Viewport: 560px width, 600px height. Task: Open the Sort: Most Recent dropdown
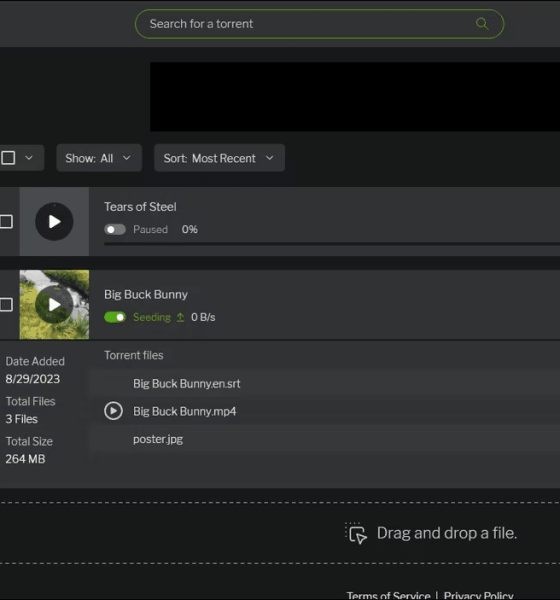(x=219, y=158)
